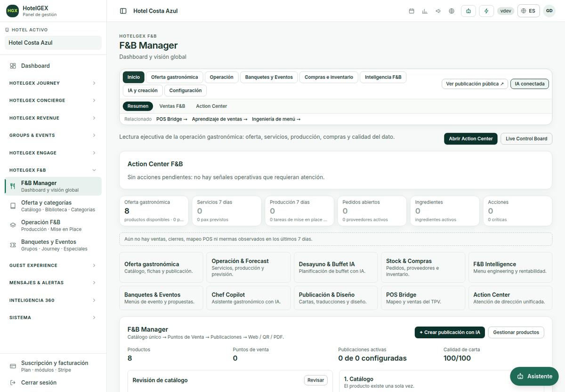This screenshot has width=565, height=392.
Task: Click the layers icon for Operación F&B
Action: (x=13, y=225)
